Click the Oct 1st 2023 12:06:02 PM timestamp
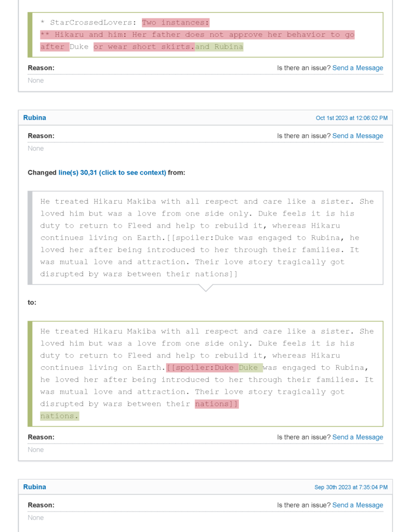Image resolution: width=411 pixels, height=532 pixels. [351, 118]
